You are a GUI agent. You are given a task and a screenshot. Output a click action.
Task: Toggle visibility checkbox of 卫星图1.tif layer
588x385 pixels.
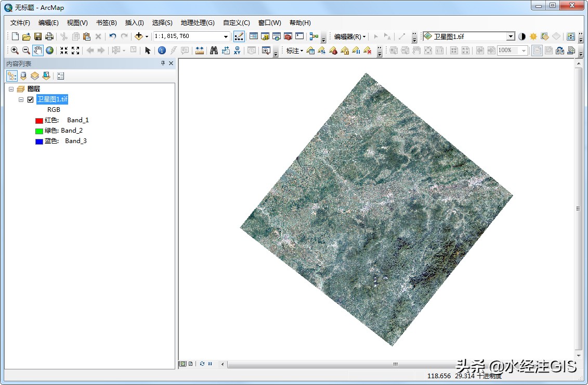pos(31,99)
